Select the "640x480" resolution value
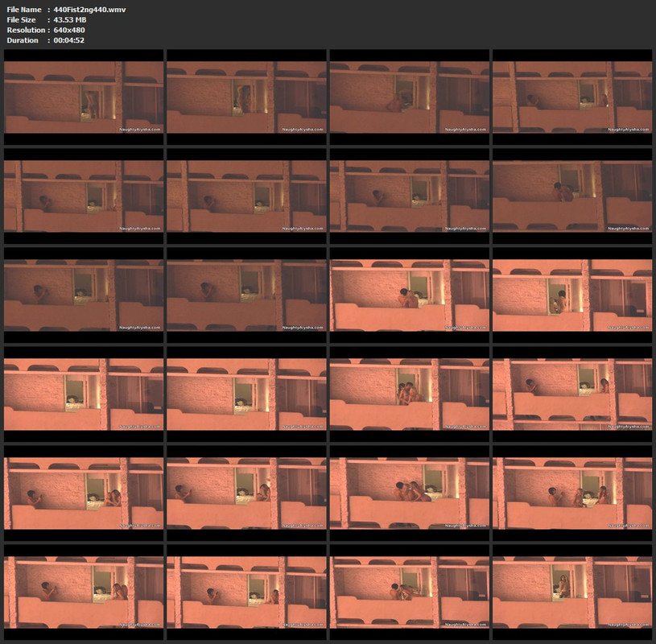Viewport: 656px width, 644px height. [x=69, y=30]
